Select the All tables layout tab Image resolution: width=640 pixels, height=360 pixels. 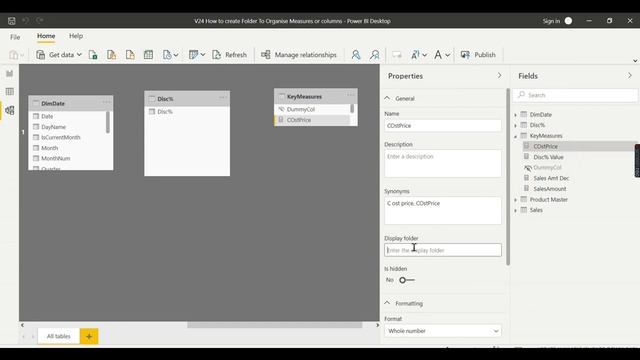click(58, 336)
